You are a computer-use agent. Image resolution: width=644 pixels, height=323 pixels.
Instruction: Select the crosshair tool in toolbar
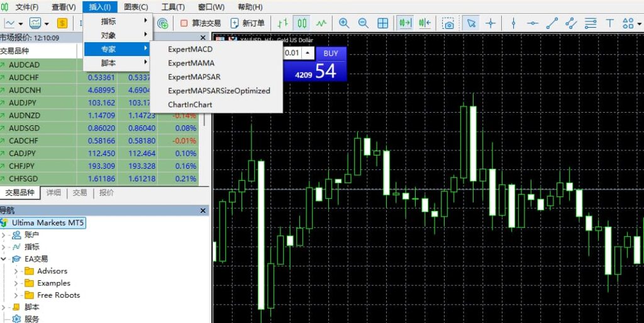[x=491, y=23]
